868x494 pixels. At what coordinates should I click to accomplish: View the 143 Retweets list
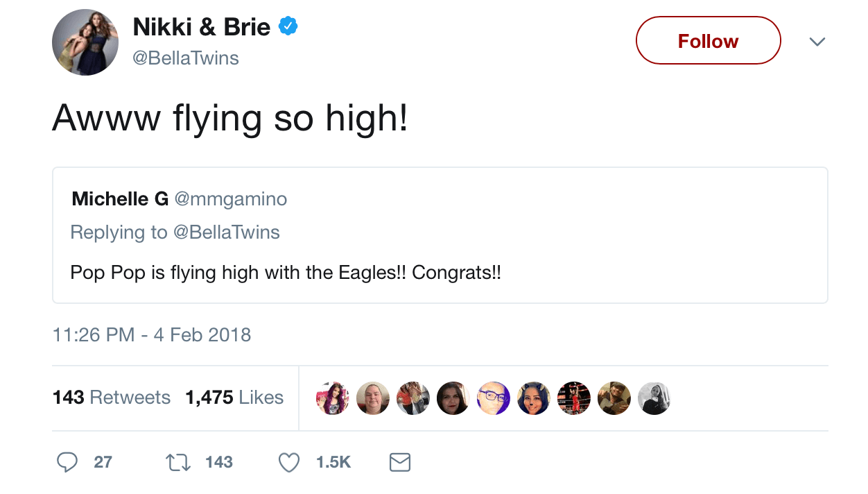pyautogui.click(x=111, y=398)
